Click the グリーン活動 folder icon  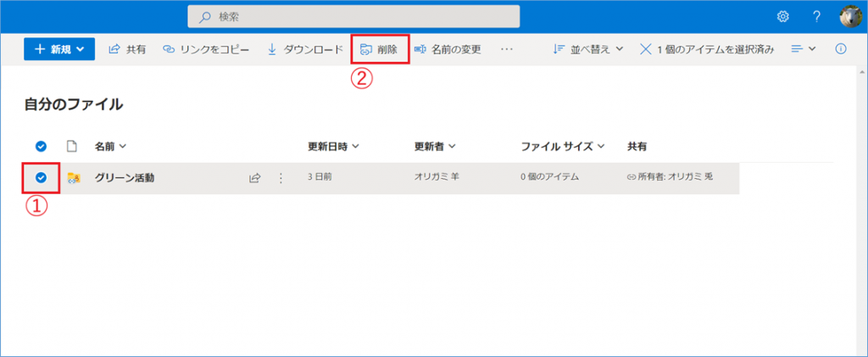pyautogui.click(x=74, y=178)
